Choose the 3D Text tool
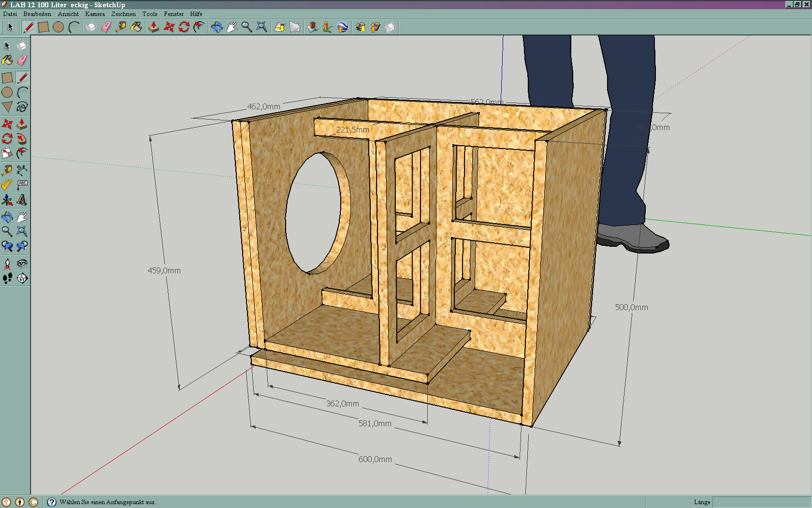The width and height of the screenshot is (812, 508). tap(22, 200)
